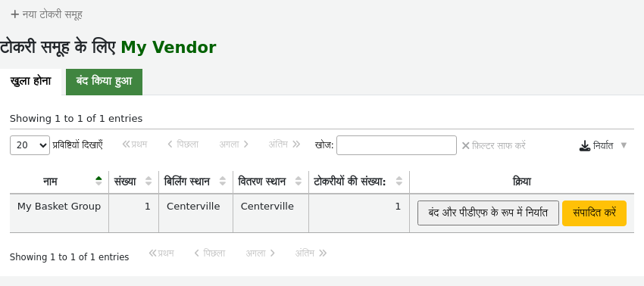Sort by टोकरीयों की संख्या column arrows
The height and width of the screenshot is (286, 644).
pos(399,182)
